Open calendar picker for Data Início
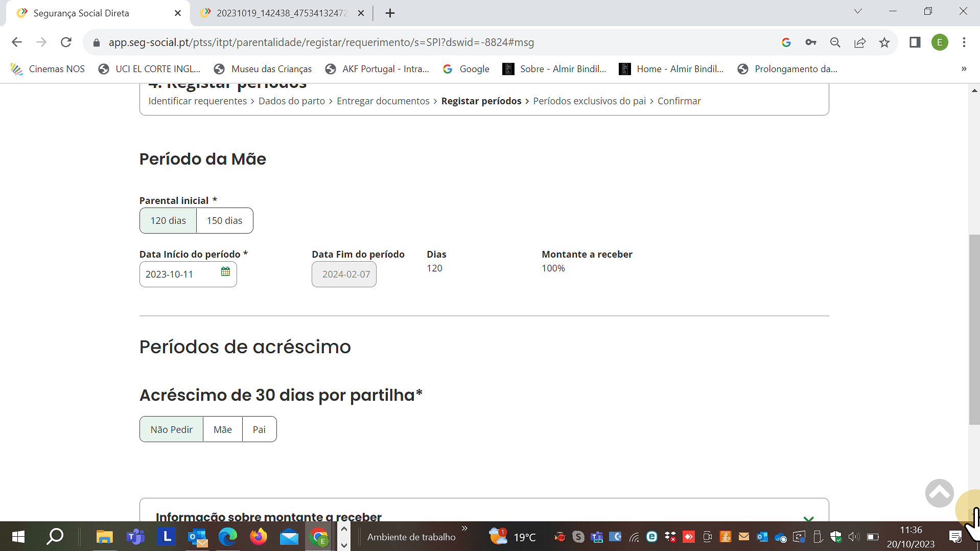Viewport: 980px width, 551px height. 225,271
